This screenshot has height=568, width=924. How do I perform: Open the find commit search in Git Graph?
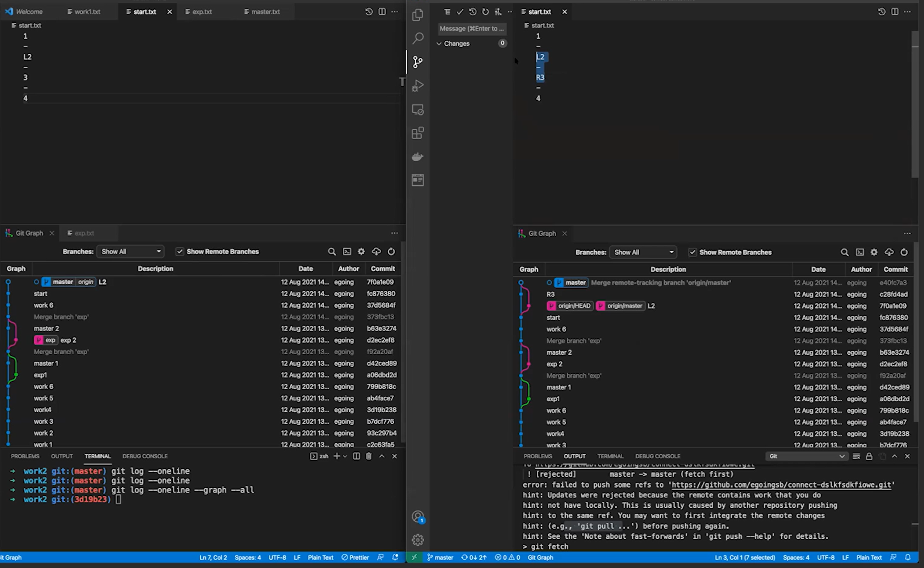(x=332, y=251)
